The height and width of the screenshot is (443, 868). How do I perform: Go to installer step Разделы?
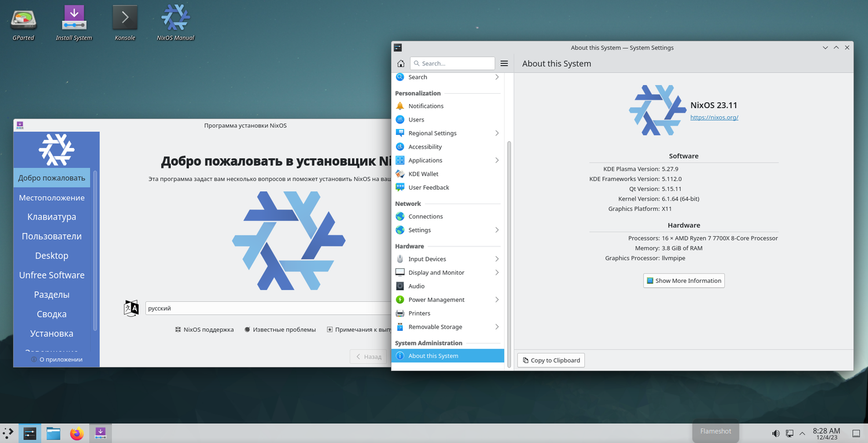tap(52, 295)
